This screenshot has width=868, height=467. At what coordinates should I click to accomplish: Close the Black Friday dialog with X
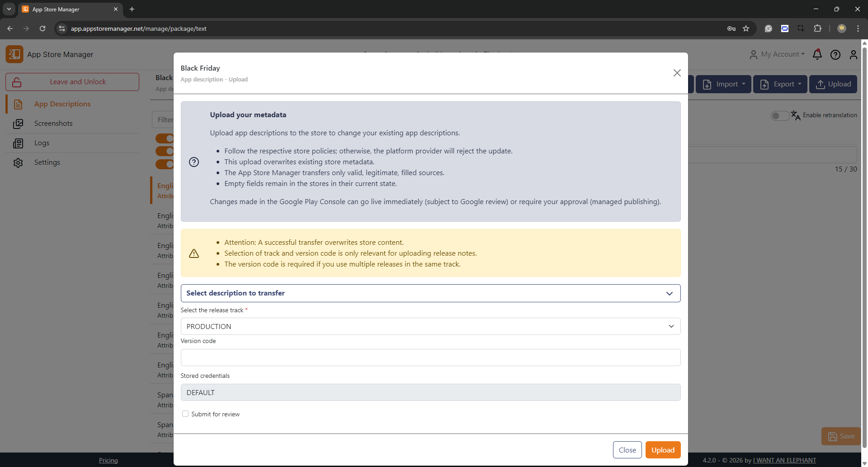pyautogui.click(x=677, y=73)
